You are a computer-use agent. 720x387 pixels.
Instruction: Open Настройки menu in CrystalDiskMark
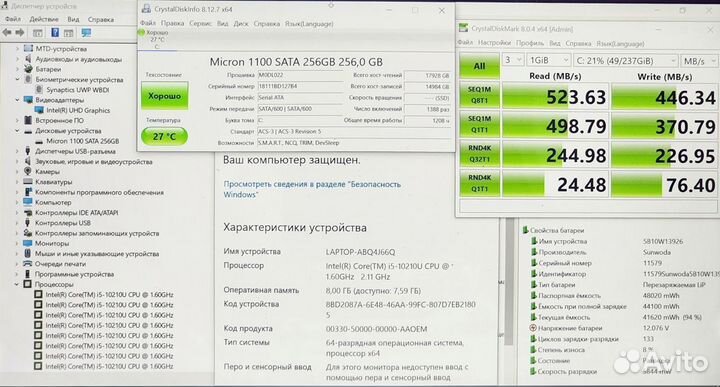(494, 43)
